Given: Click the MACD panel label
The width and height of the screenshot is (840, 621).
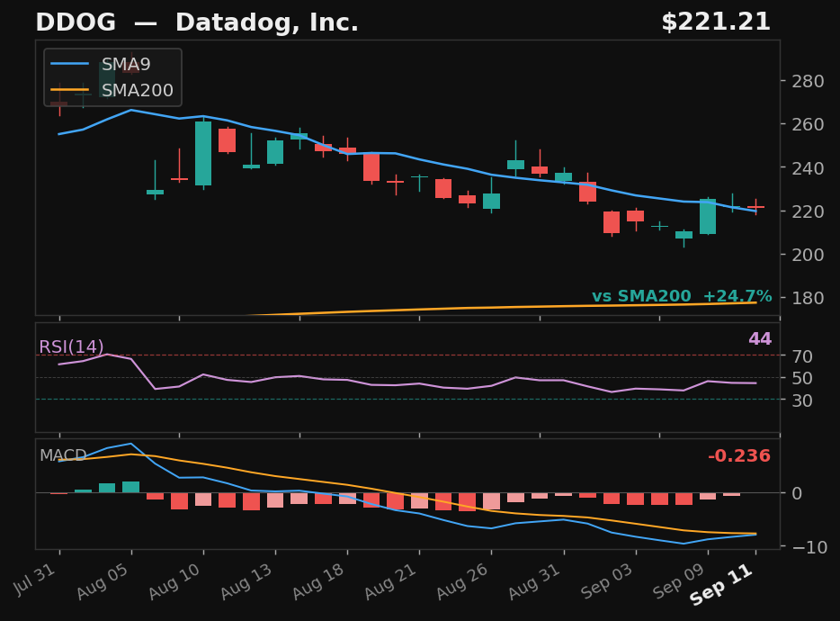Looking at the screenshot, I should 63,455.
